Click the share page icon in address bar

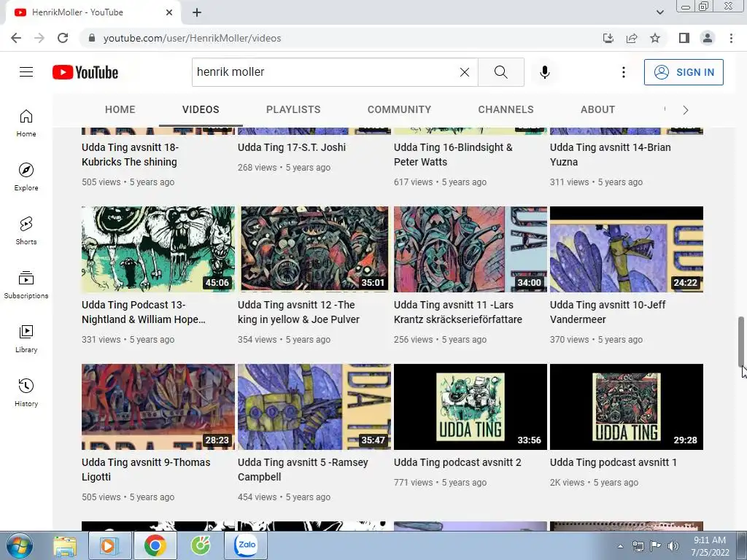coord(632,38)
